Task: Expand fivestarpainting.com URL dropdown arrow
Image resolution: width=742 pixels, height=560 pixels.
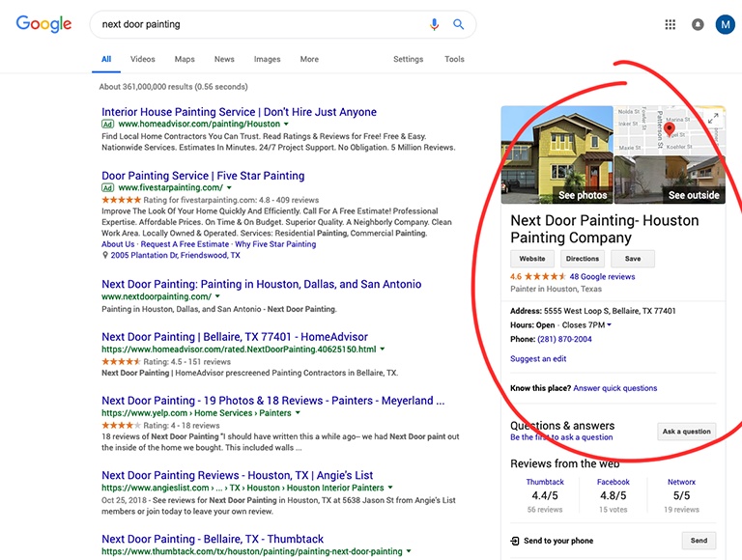Action: [229, 187]
